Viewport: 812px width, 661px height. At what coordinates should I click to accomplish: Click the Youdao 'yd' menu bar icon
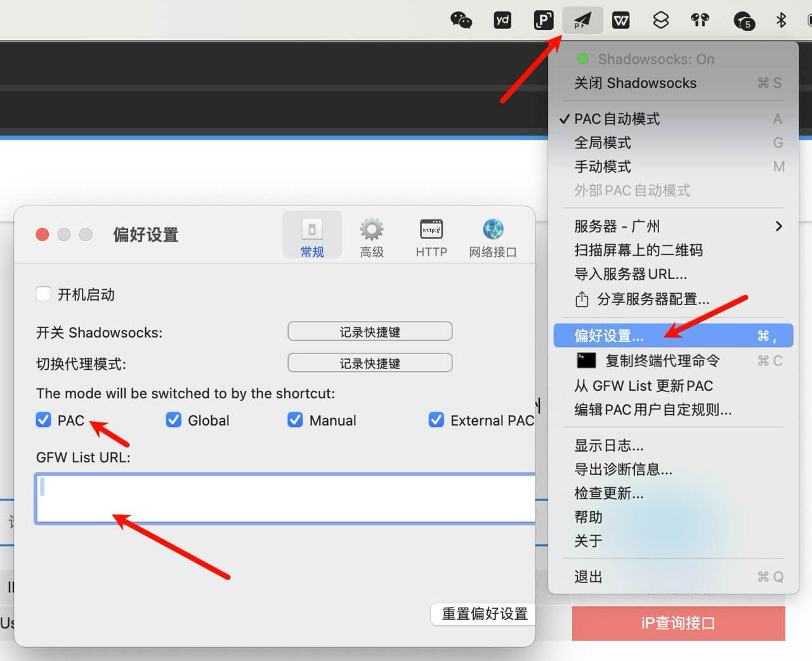tap(502, 20)
